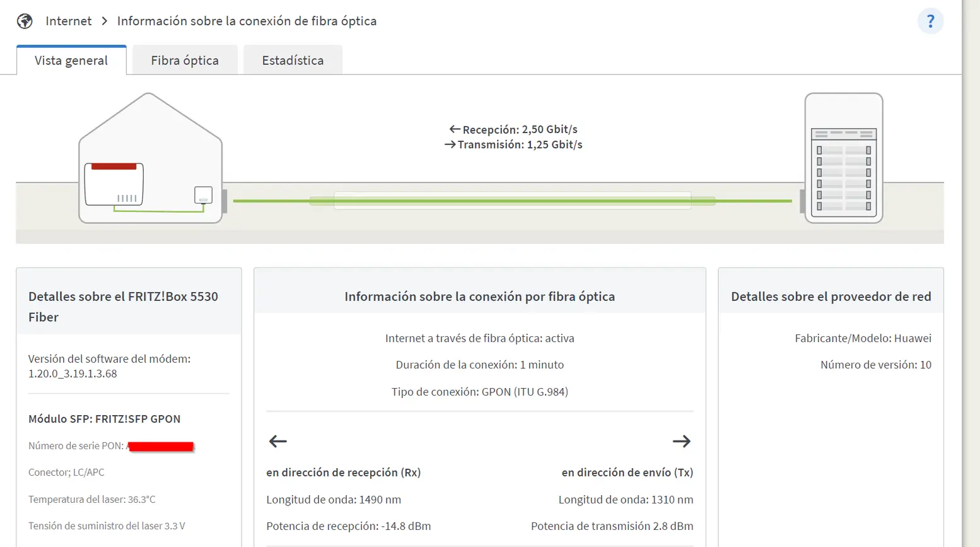This screenshot has height=547, width=980.
Task: Click Tensión de suministro del laser 3.3 V
Action: tap(107, 526)
